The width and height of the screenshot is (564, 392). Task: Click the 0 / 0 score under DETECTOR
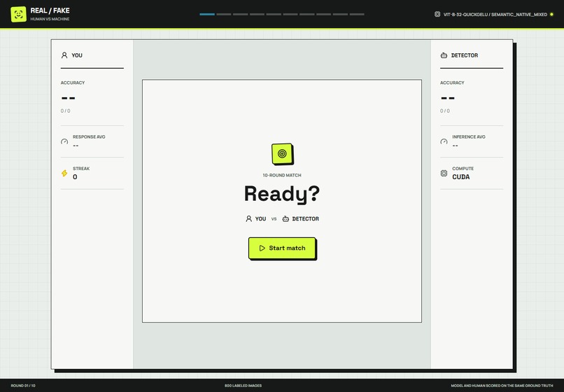[445, 111]
